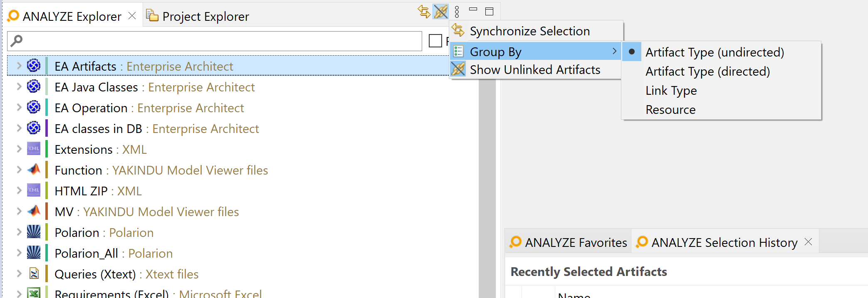Click the ANALYZE Favorites tab icon
This screenshot has width=868, height=298.
click(515, 242)
